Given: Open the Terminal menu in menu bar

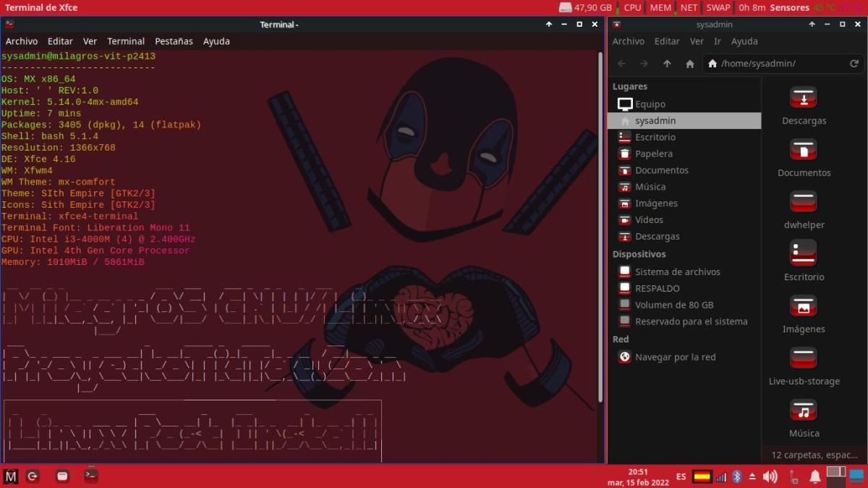Looking at the screenshot, I should coord(126,41).
